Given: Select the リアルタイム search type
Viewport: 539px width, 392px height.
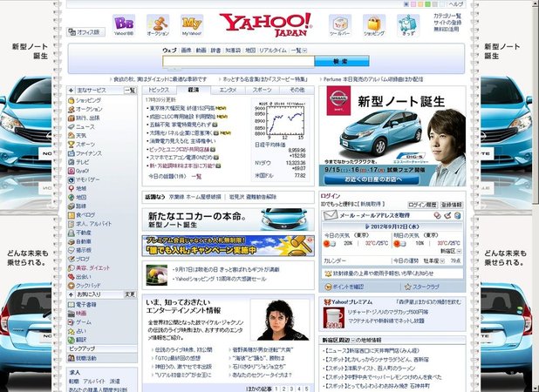Looking at the screenshot, I should (x=273, y=51).
